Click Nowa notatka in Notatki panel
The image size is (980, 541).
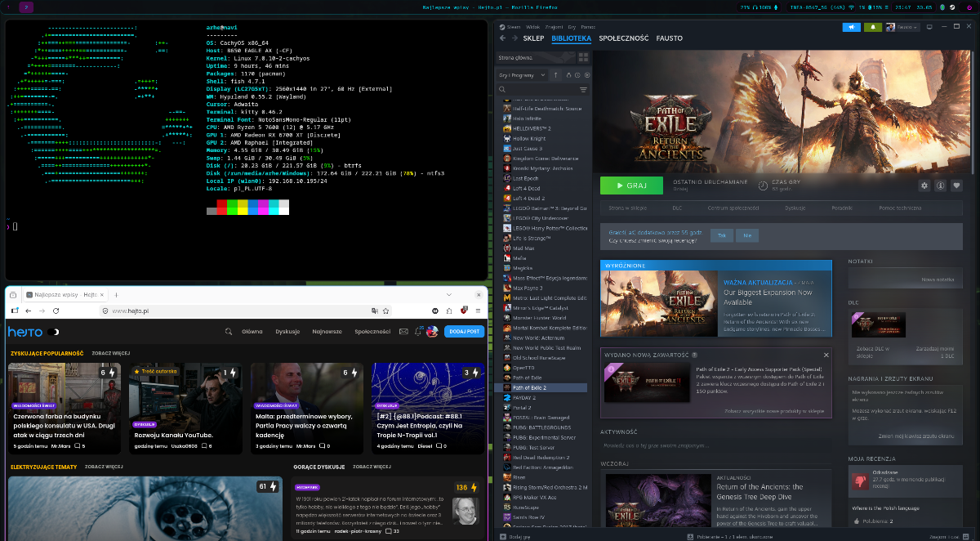(938, 279)
